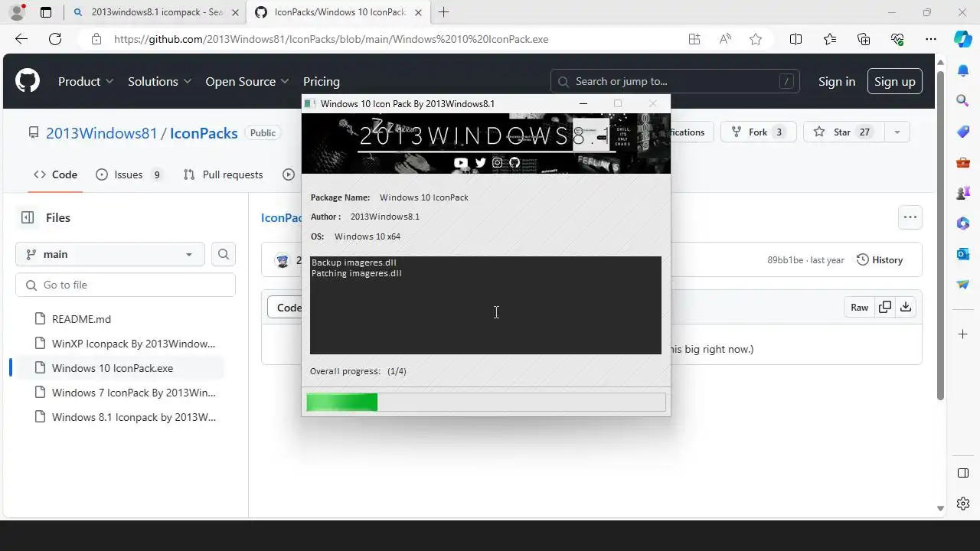Click the Twitter icon in installer banner
The height and width of the screenshot is (551, 980).
480,162
